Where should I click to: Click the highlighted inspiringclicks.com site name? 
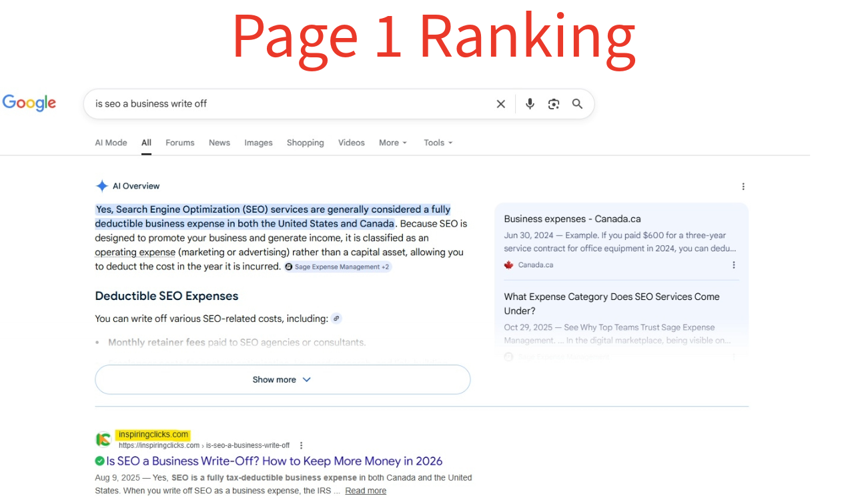tap(152, 435)
